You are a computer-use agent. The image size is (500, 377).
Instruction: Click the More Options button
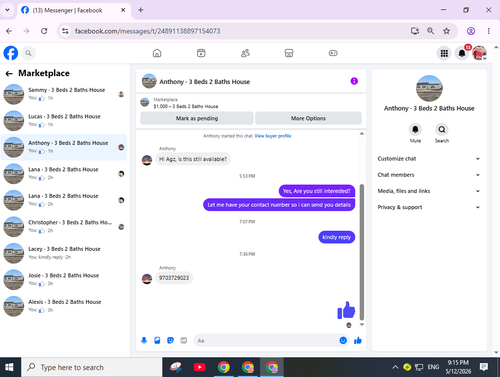(308, 118)
